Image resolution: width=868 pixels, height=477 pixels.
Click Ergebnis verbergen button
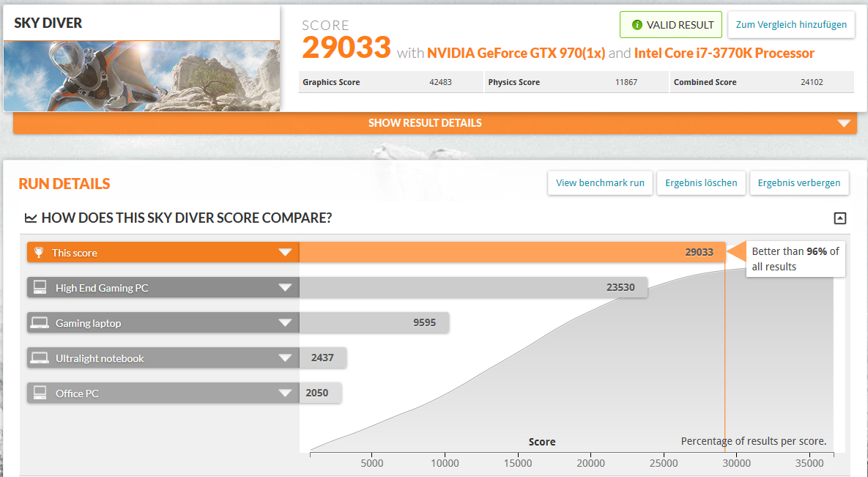(x=799, y=183)
